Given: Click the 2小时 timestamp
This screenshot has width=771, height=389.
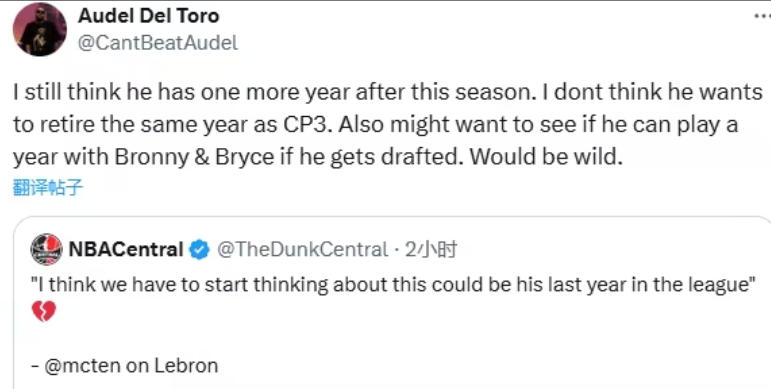Looking at the screenshot, I should pyautogui.click(x=431, y=250).
